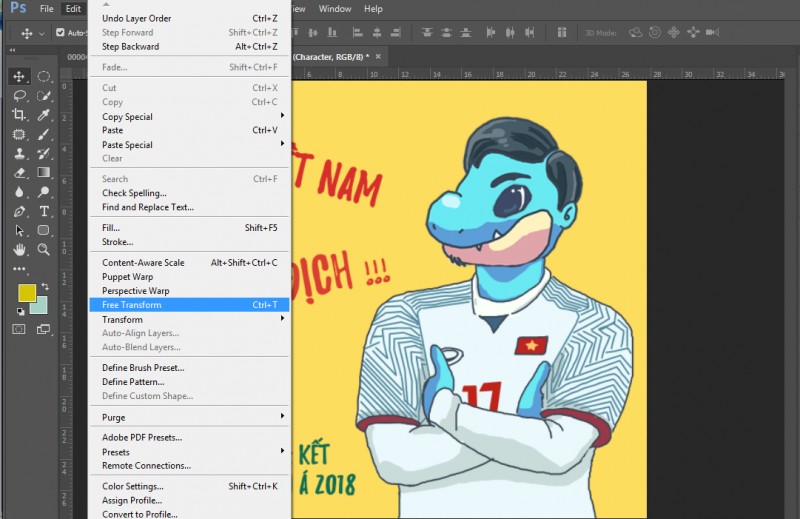Select the Horizontal Type tool
This screenshot has width=800, height=519.
(x=44, y=211)
